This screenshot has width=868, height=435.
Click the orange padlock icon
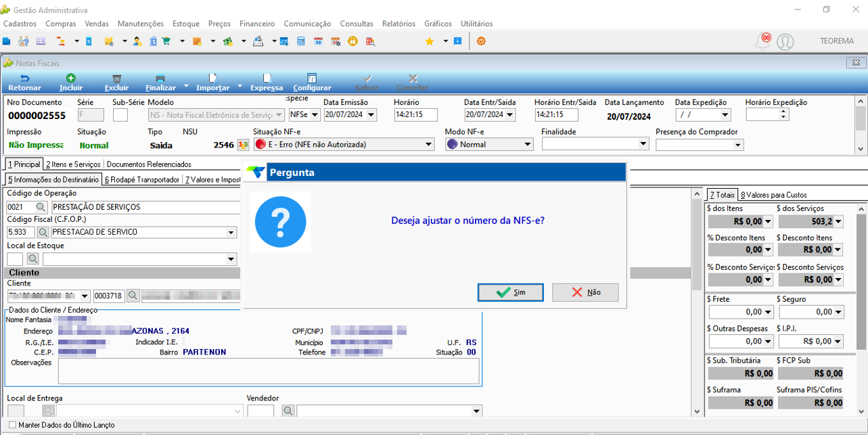point(352,41)
